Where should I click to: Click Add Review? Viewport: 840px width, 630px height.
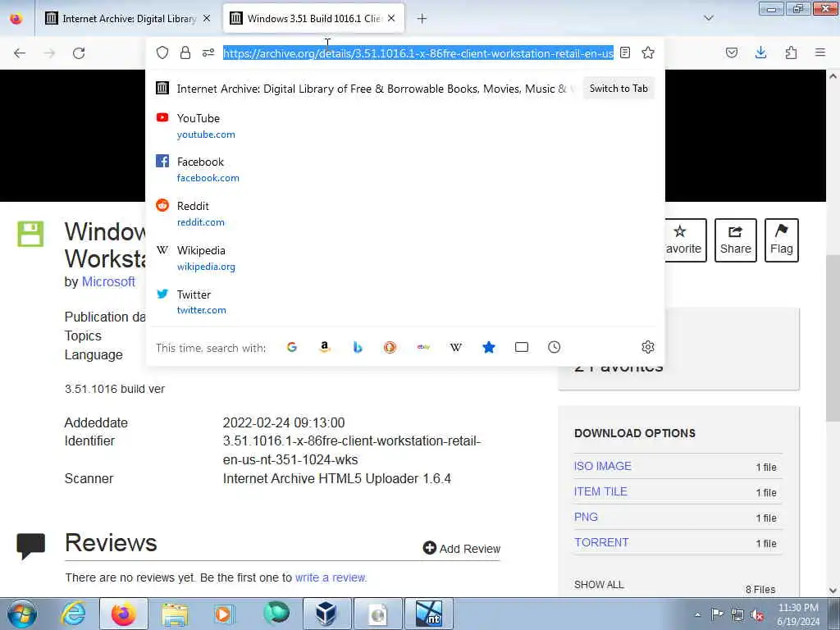coord(461,548)
